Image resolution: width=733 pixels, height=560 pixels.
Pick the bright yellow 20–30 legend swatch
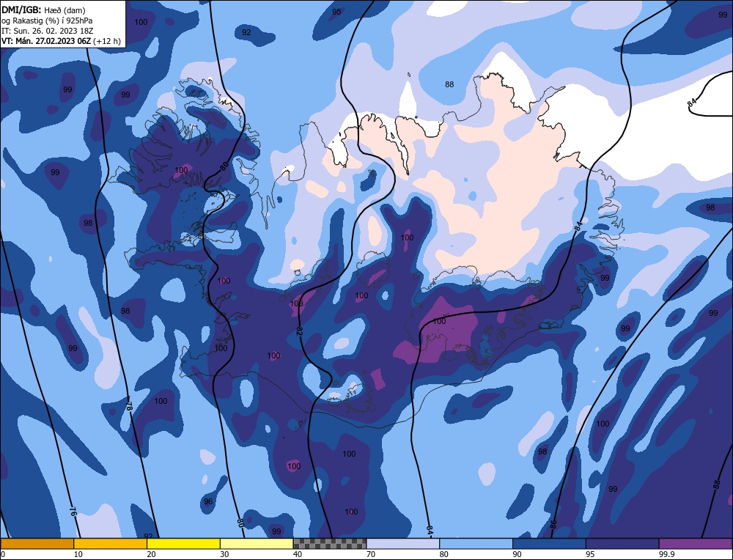[183, 544]
